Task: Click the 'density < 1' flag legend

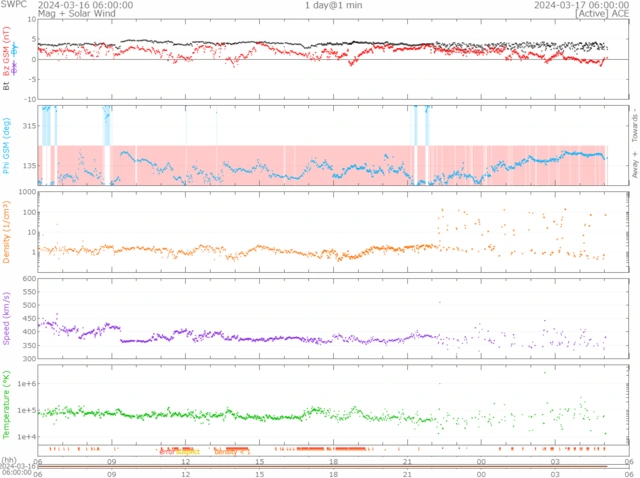Action: pyautogui.click(x=232, y=452)
